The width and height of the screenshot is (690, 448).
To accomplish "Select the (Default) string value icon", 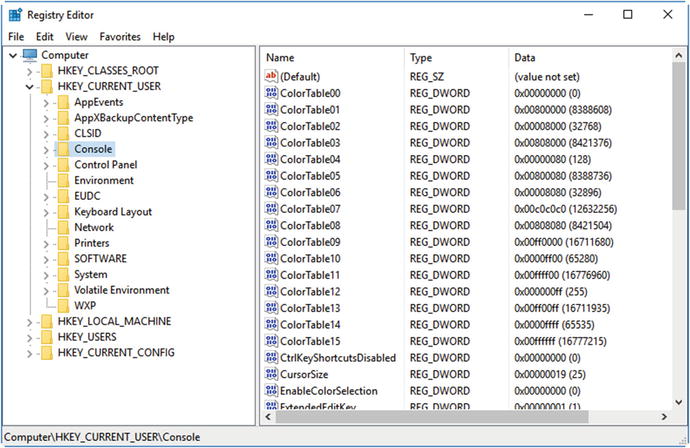I will pyautogui.click(x=271, y=76).
